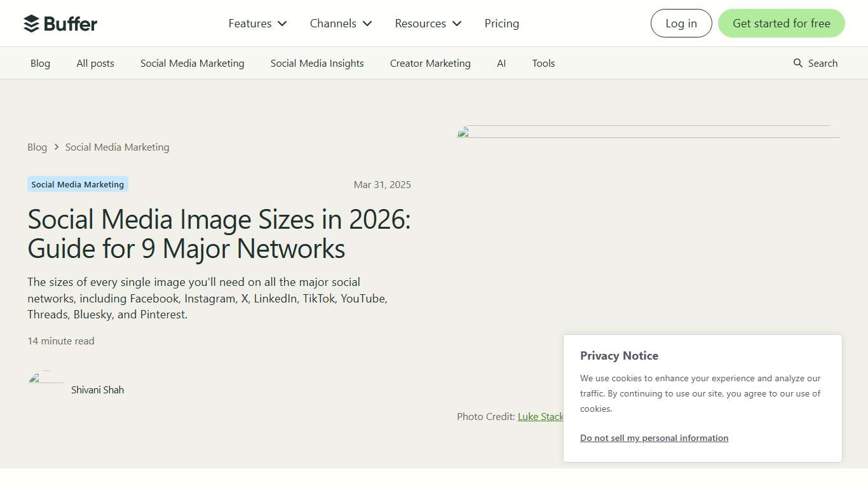The height and width of the screenshot is (488, 868).
Task: Open search using the magnifying glass icon
Action: [797, 63]
